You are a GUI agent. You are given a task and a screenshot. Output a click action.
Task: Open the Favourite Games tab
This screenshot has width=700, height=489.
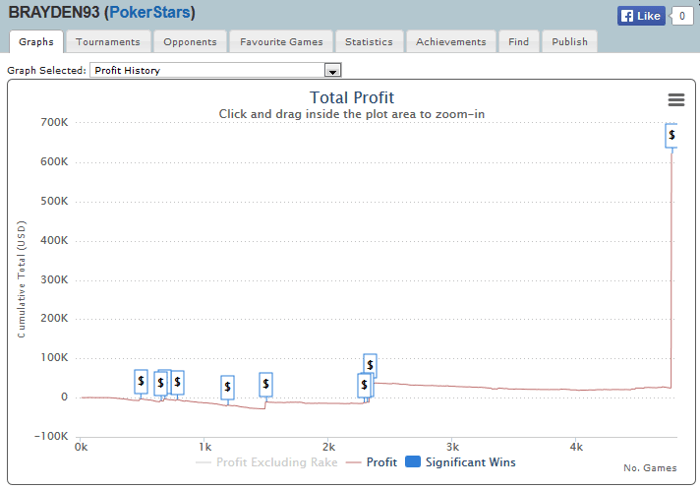point(281,42)
